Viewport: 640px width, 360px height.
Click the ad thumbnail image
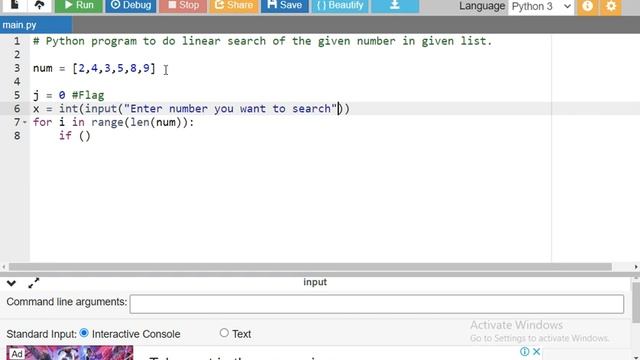(x=70, y=353)
